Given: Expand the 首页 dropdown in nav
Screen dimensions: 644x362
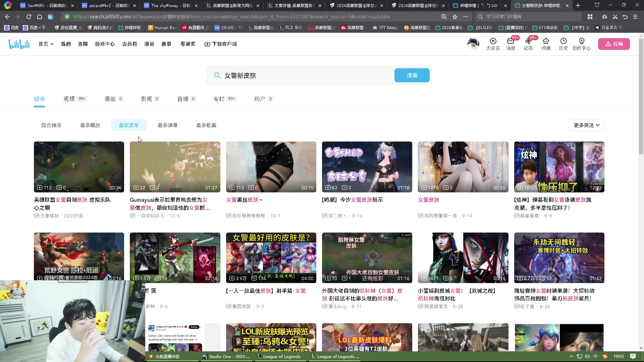Looking at the screenshot, I should pos(46,44).
